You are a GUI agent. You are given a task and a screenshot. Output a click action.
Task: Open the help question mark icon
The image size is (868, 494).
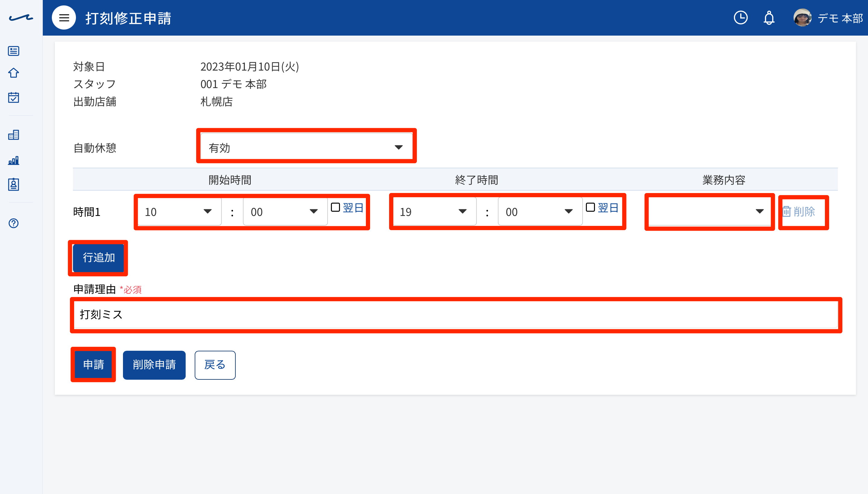tap(14, 223)
